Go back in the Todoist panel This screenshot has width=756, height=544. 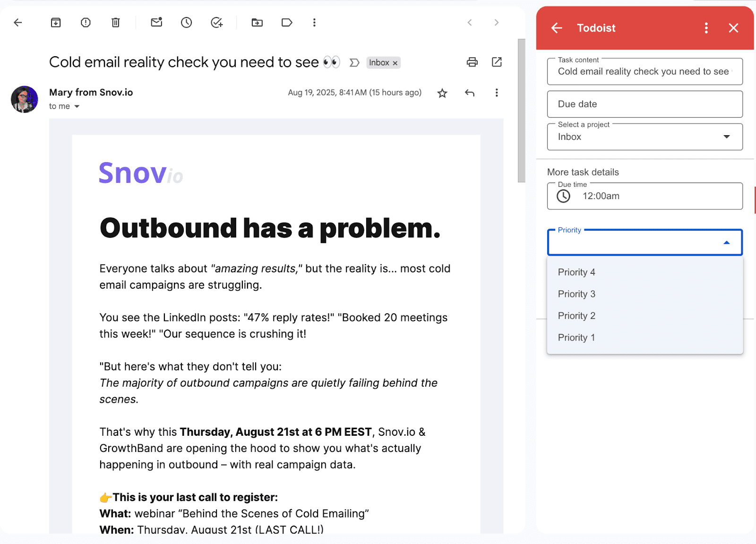coord(557,28)
